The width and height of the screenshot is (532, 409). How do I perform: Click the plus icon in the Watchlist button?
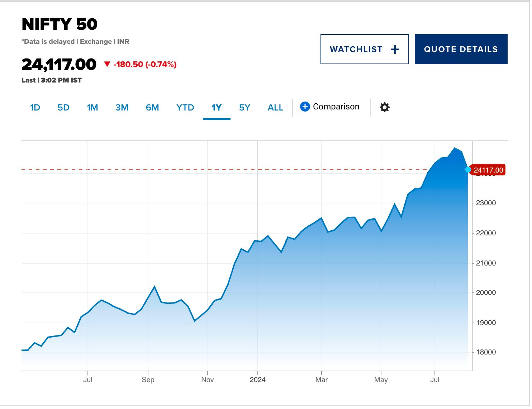pos(394,50)
